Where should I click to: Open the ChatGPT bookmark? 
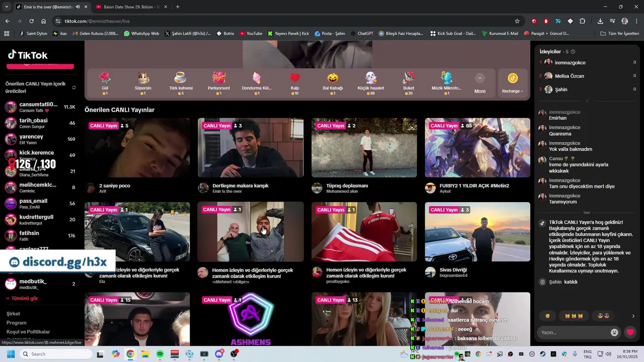[361, 34]
